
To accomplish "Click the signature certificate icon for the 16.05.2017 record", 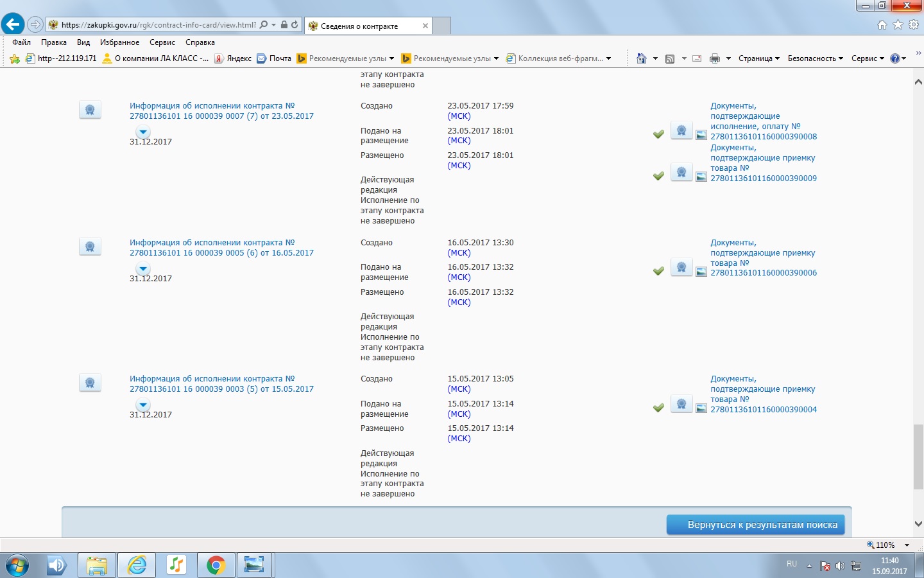I will pyautogui.click(x=90, y=247).
